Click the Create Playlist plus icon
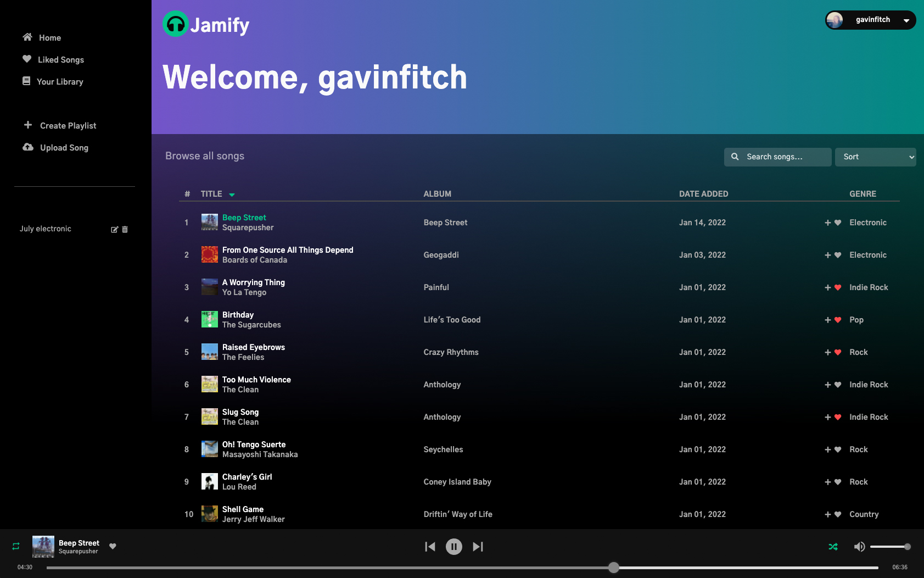 tap(28, 125)
